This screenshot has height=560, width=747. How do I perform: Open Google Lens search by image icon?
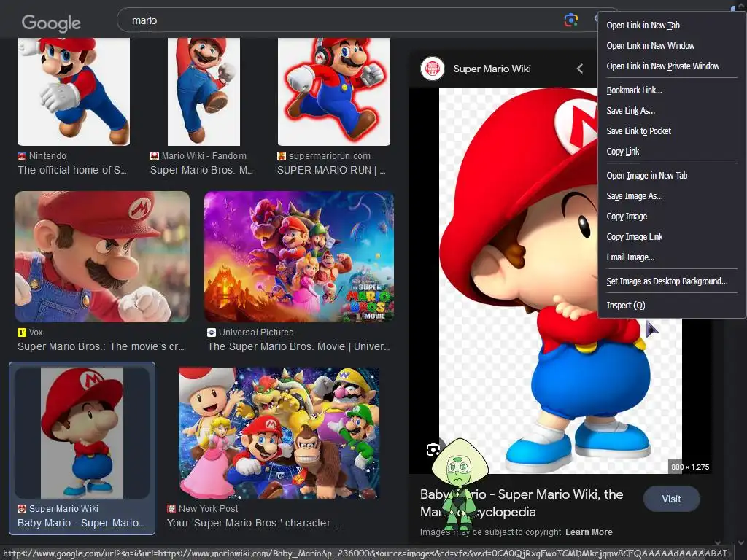click(570, 20)
